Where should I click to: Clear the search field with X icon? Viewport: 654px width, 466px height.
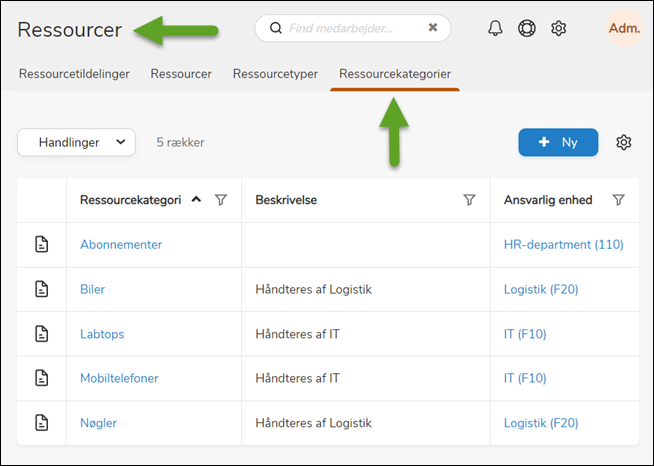click(x=433, y=28)
